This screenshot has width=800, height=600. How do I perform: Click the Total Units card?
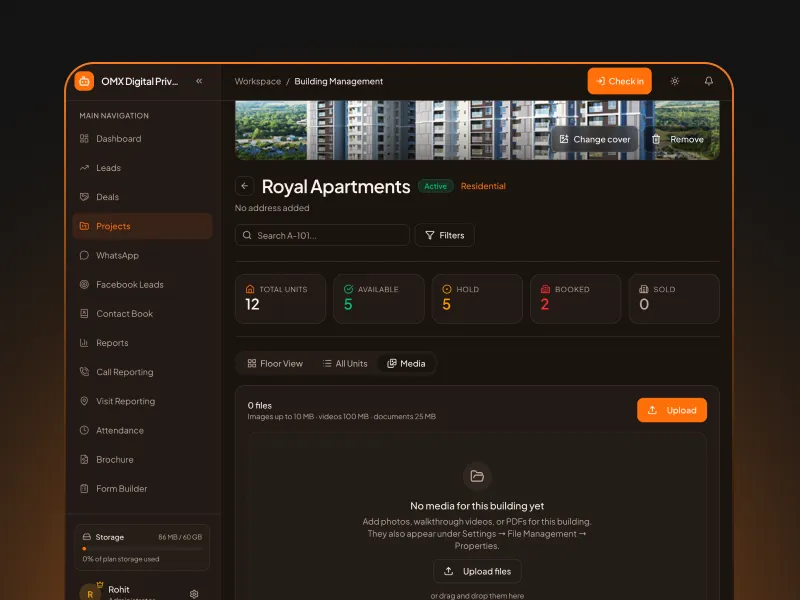[281, 299]
